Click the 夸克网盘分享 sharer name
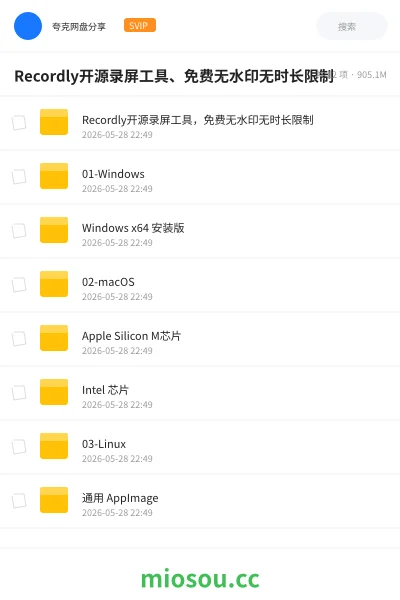The height and width of the screenshot is (600, 400). 79,26
